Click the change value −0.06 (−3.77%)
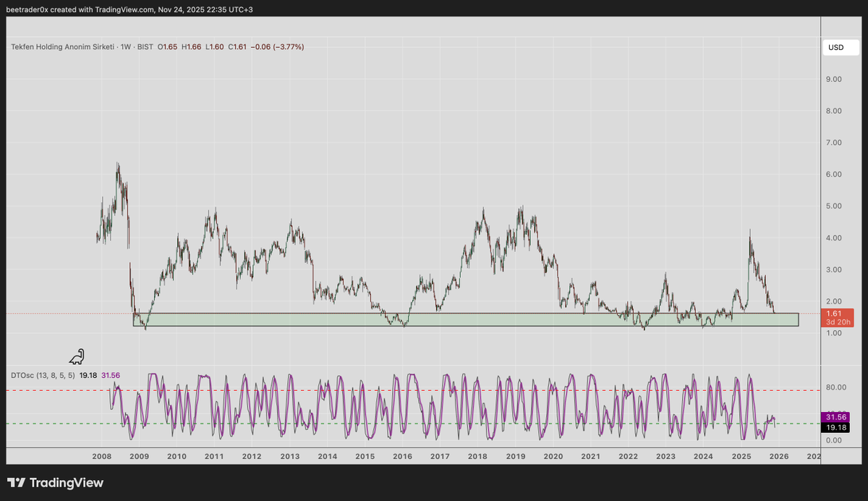 point(277,47)
